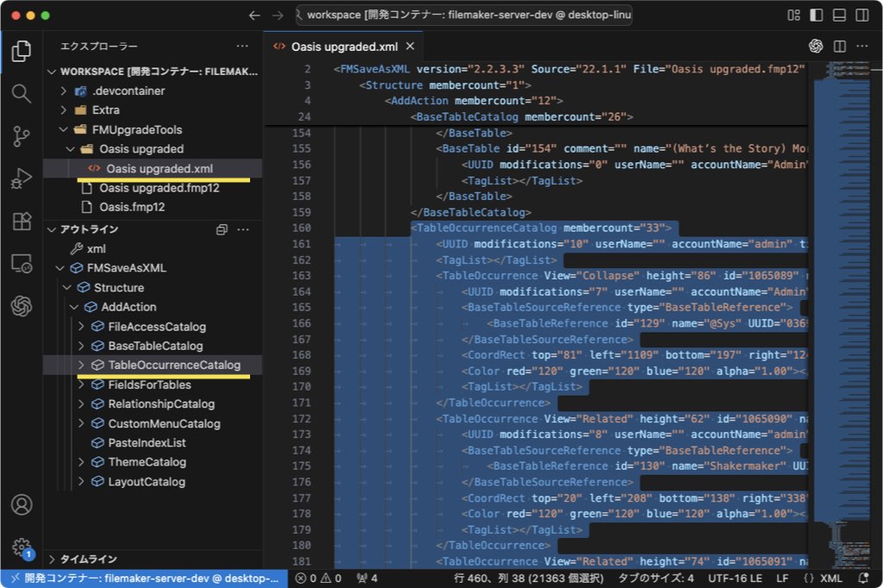
Task: Expand RelationshipCatalog in the outline
Action: click(81, 403)
